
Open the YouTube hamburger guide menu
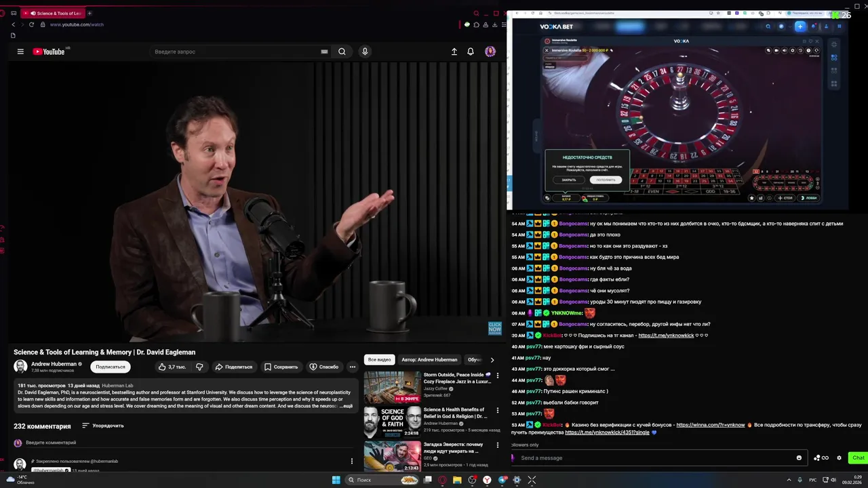point(20,52)
